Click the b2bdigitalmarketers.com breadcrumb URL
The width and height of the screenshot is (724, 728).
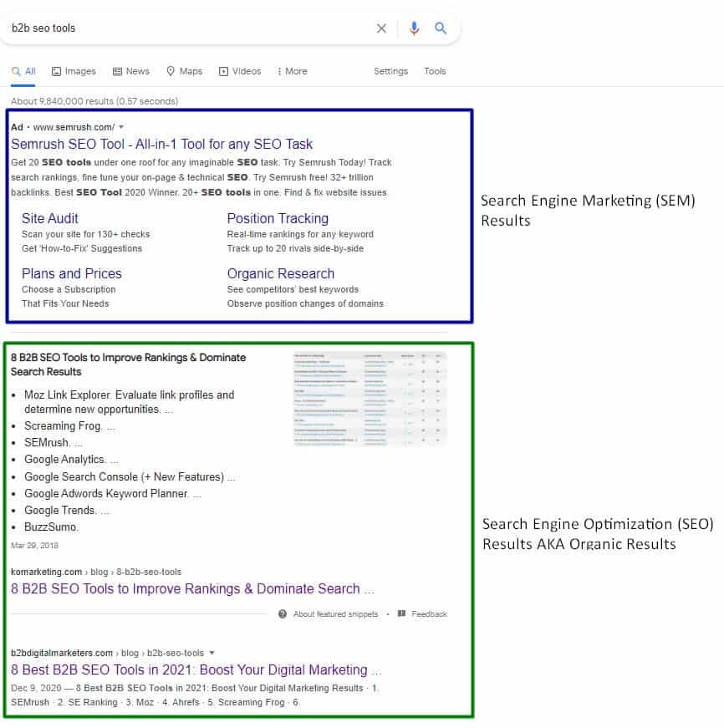107,653
